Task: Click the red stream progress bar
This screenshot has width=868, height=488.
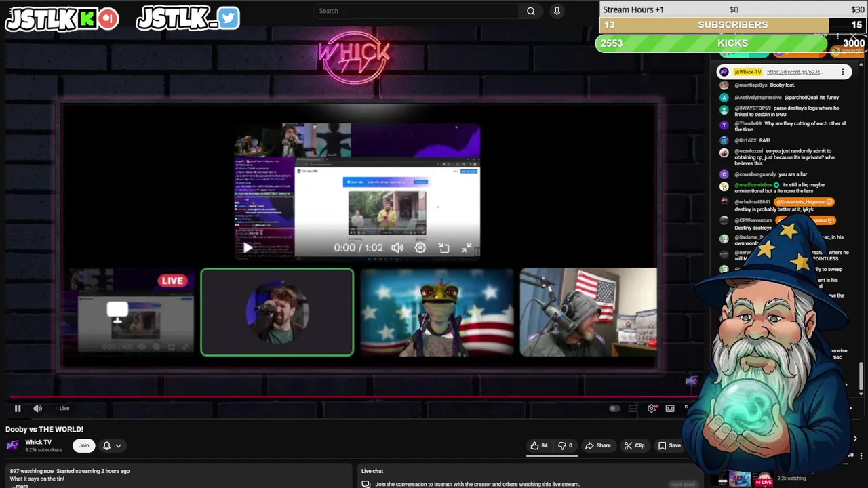Action: [353, 397]
